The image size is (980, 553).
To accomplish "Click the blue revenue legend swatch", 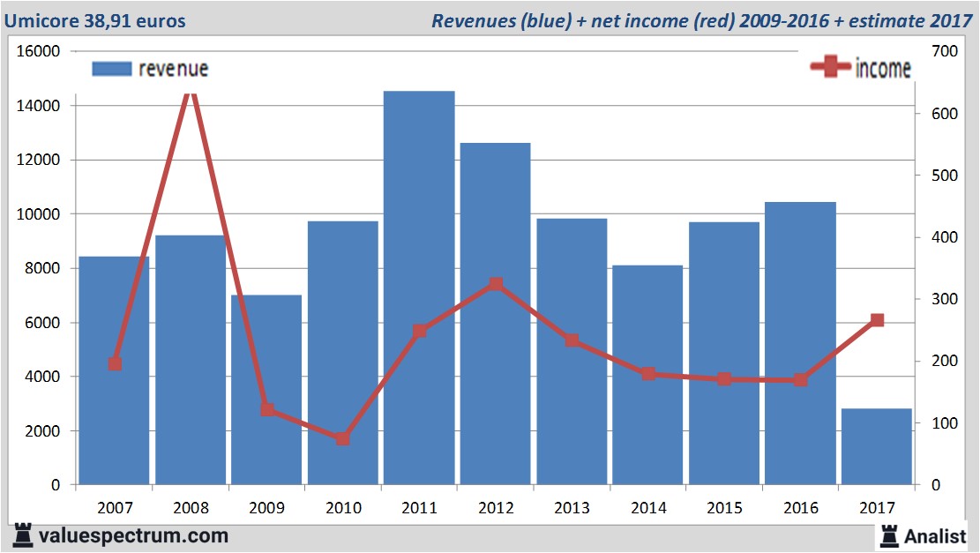I will click(112, 69).
